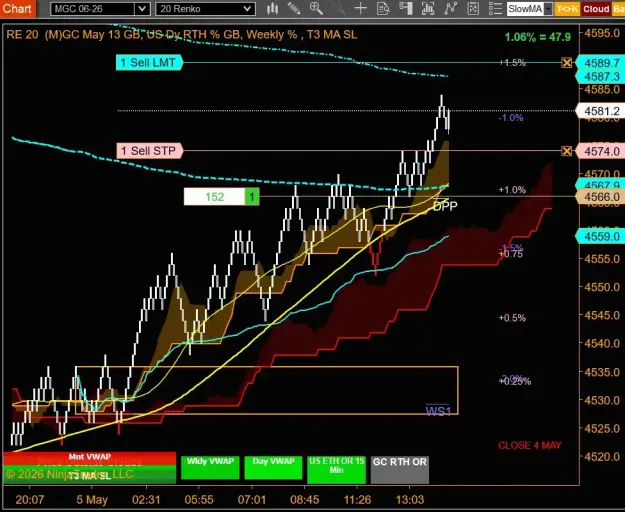Cancel the Sell LMT order X at 4589.7

tap(566, 63)
